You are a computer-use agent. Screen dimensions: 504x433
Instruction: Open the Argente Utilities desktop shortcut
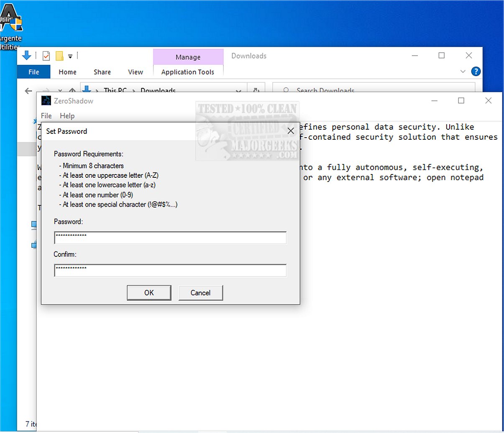(x=10, y=26)
